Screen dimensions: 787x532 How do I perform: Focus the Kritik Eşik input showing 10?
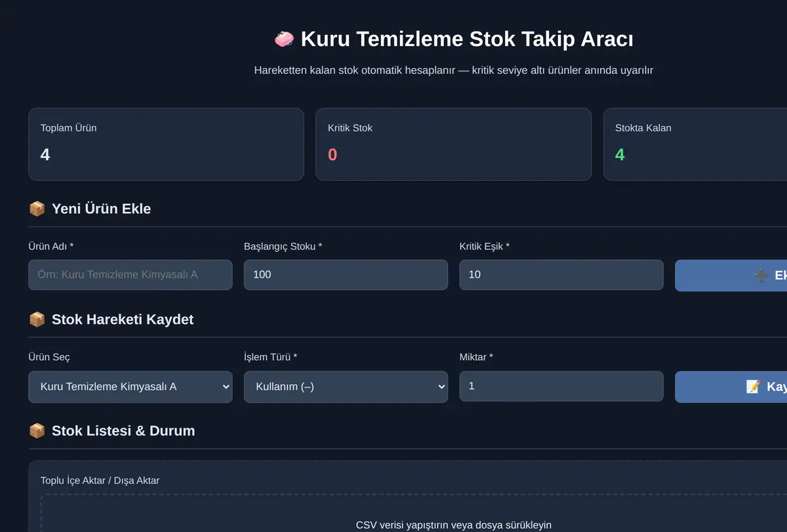(561, 275)
